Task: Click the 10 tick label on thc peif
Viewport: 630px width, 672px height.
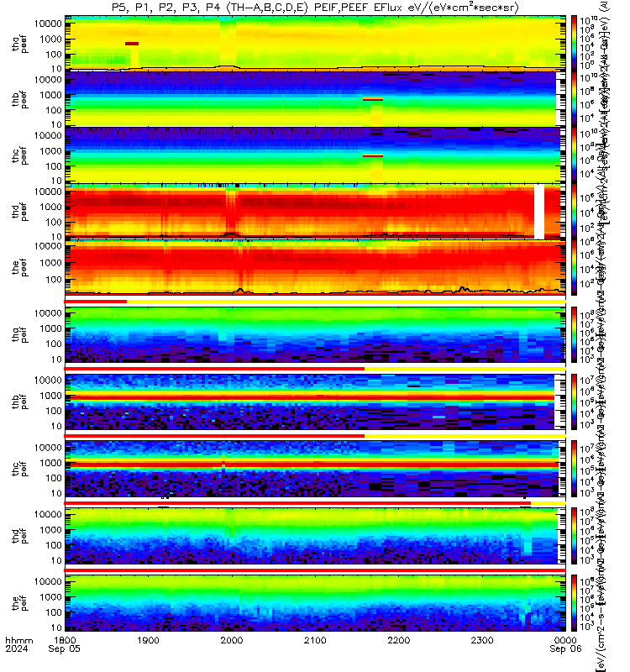Action: [56, 493]
